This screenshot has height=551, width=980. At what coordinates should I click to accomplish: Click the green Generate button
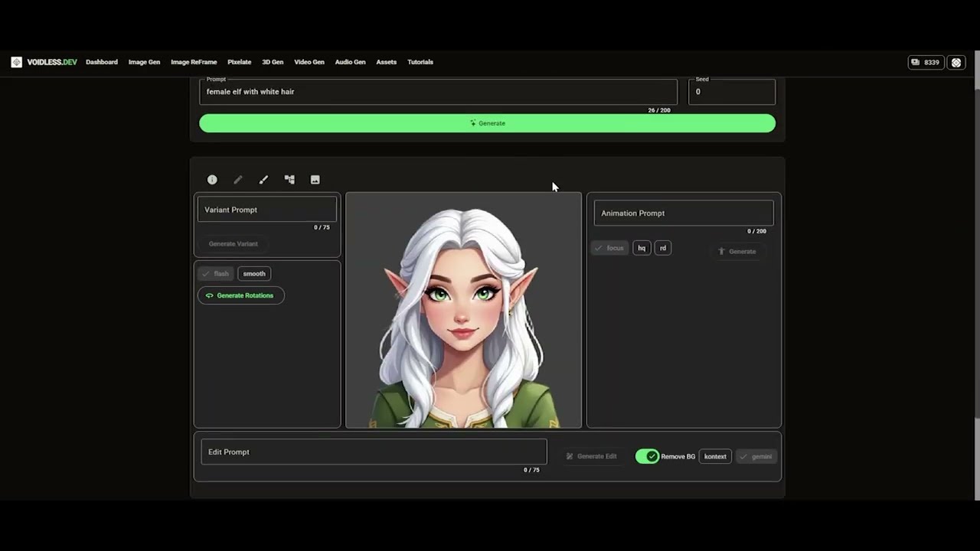click(487, 123)
